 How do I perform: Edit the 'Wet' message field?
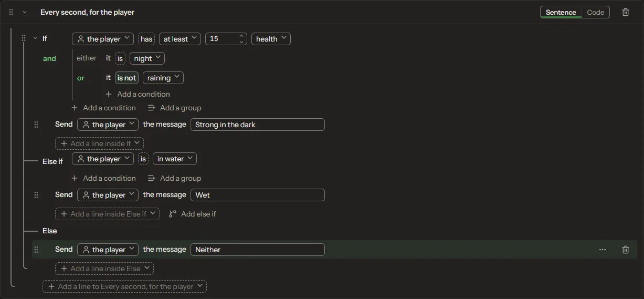coord(258,195)
